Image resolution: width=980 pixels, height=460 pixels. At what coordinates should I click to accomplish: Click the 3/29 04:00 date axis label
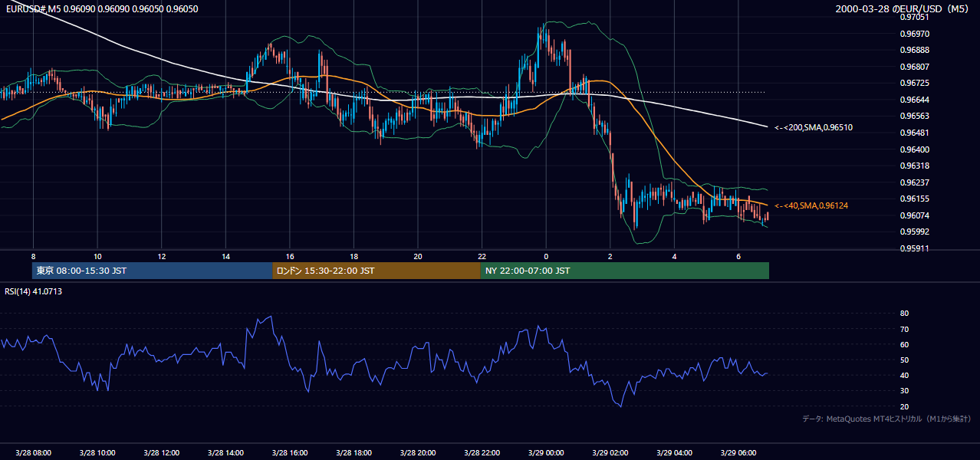coord(674,453)
